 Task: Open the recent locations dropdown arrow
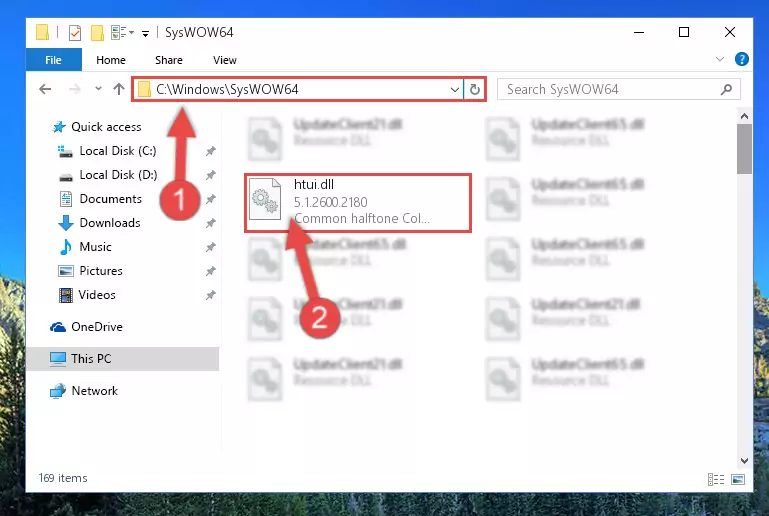pyautogui.click(x=98, y=89)
